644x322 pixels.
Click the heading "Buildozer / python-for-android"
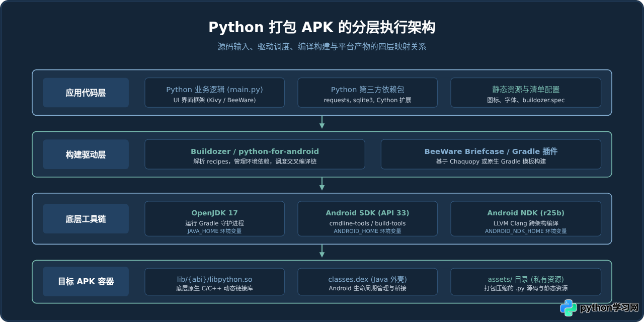[x=255, y=151]
